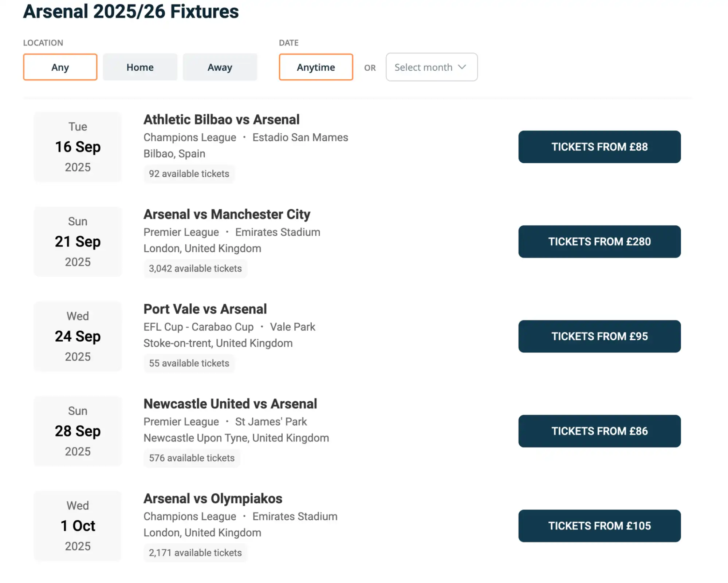The height and width of the screenshot is (583, 728).
Task: Click the 3,042 available tickets badge
Action: click(x=195, y=268)
